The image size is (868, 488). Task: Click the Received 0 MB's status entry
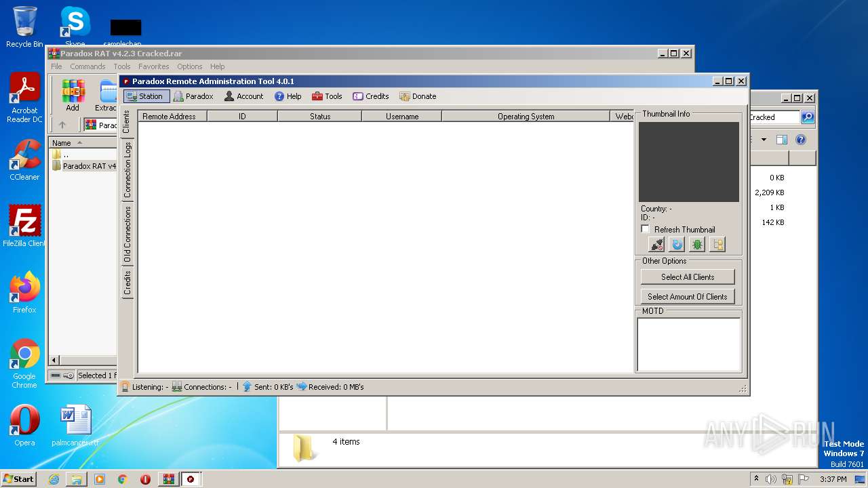pos(330,387)
